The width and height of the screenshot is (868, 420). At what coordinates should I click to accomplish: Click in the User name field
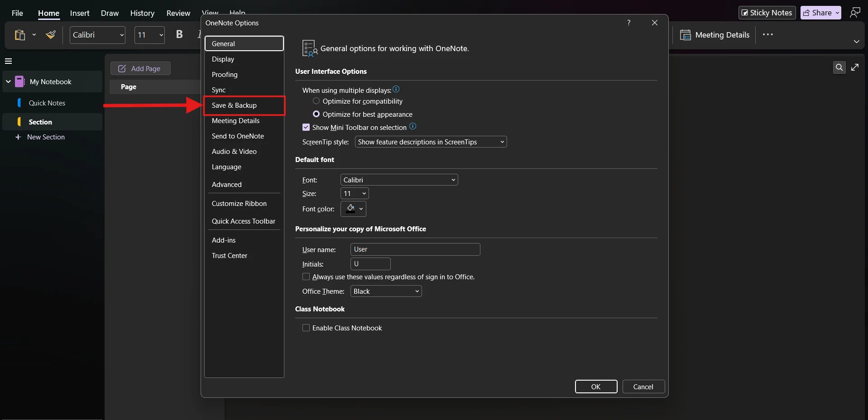coord(415,249)
